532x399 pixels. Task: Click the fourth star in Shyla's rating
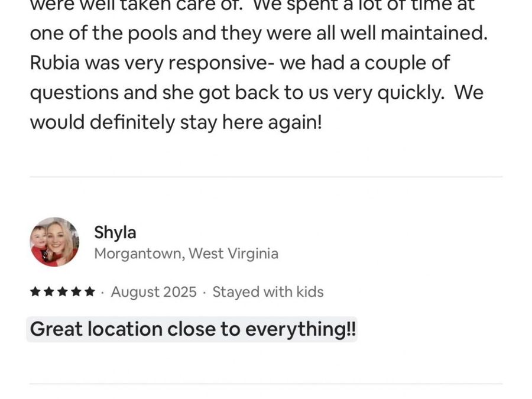76,291
